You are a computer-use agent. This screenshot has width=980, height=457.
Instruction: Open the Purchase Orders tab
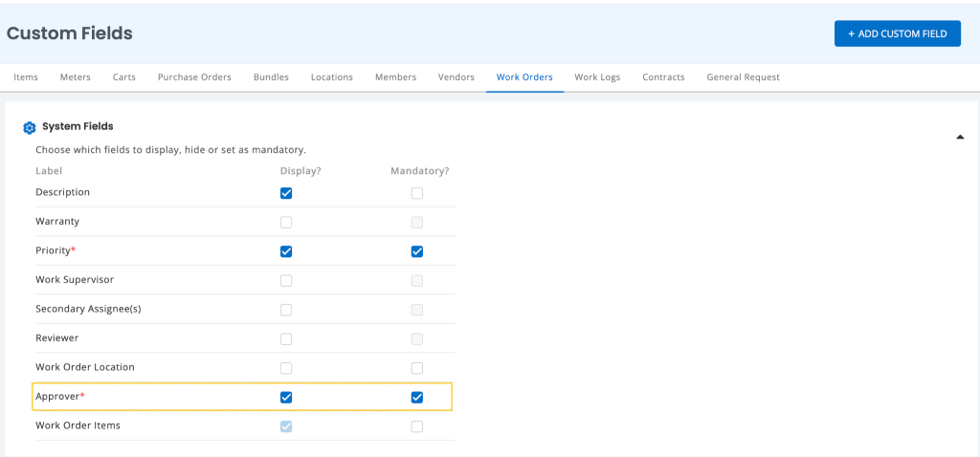point(194,77)
